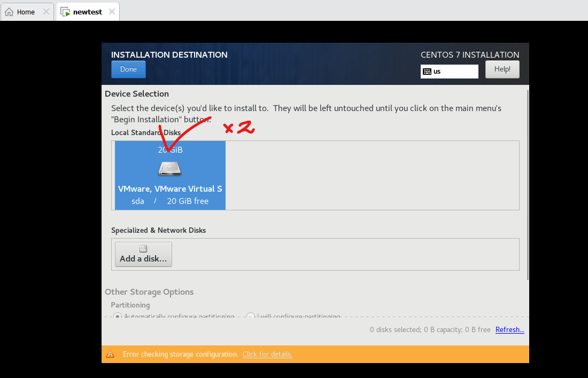Click the Refresh... link
This screenshot has height=378, width=588.
pyautogui.click(x=509, y=329)
